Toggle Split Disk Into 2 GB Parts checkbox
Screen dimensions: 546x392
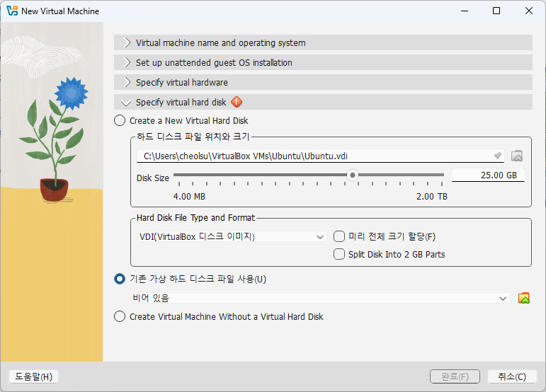[339, 254]
